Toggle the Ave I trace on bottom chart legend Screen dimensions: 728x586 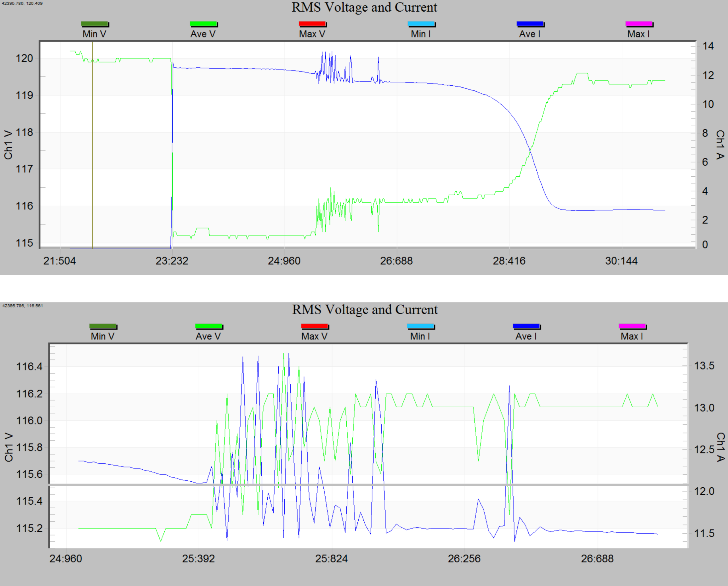[526, 326]
